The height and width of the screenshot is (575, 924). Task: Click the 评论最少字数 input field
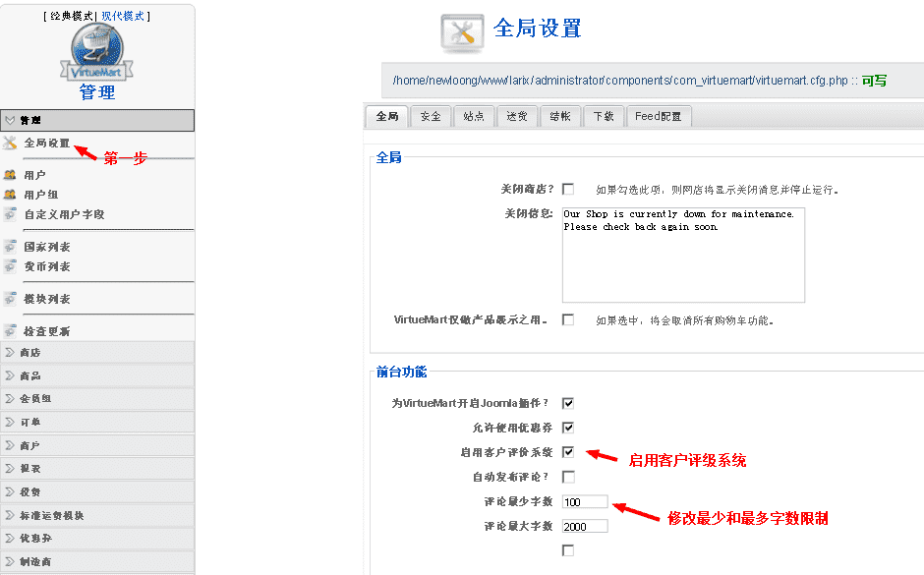point(583,501)
